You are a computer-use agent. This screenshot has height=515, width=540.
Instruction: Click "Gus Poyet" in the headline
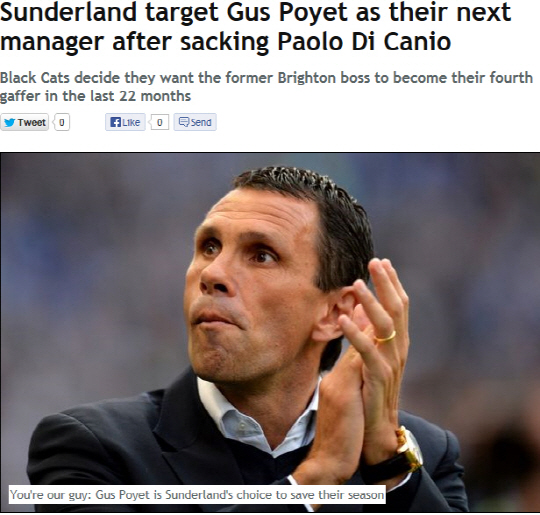287,14
